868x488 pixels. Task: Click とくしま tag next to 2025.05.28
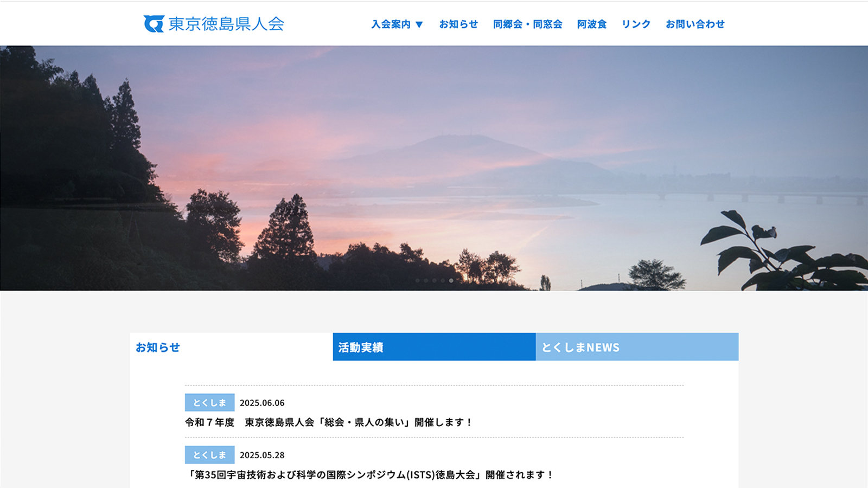(209, 455)
